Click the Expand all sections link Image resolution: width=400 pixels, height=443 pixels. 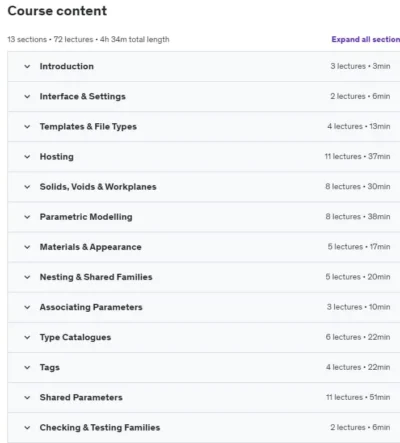coord(366,39)
